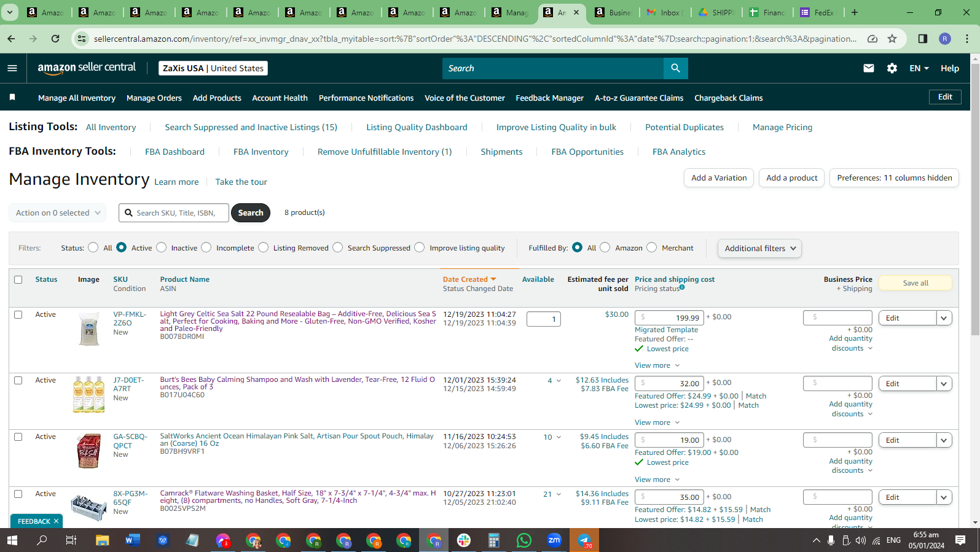Go back with the browser back arrow

point(12,39)
